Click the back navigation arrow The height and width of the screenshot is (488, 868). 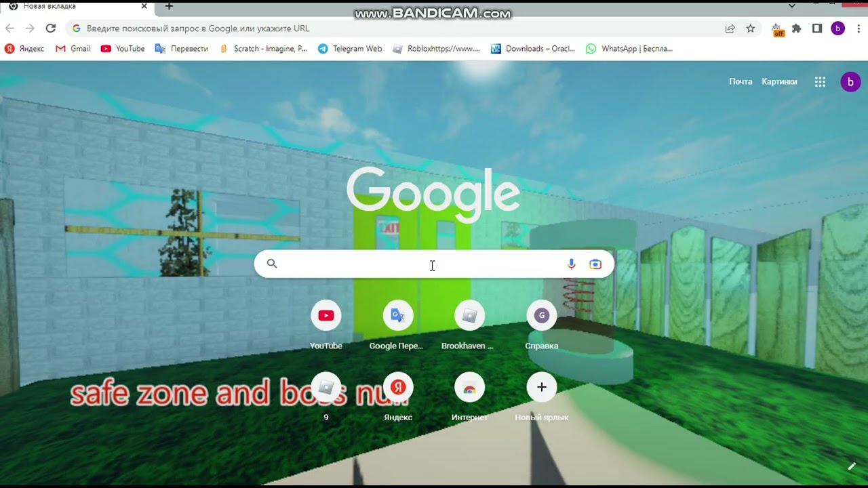[9, 28]
